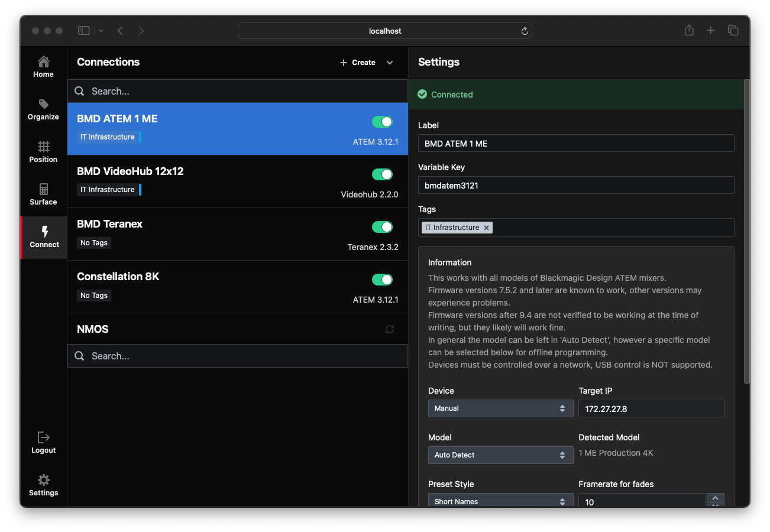Image resolution: width=770 pixels, height=532 pixels.
Task: Open the Device dropdown set to Manual
Action: (x=500, y=408)
